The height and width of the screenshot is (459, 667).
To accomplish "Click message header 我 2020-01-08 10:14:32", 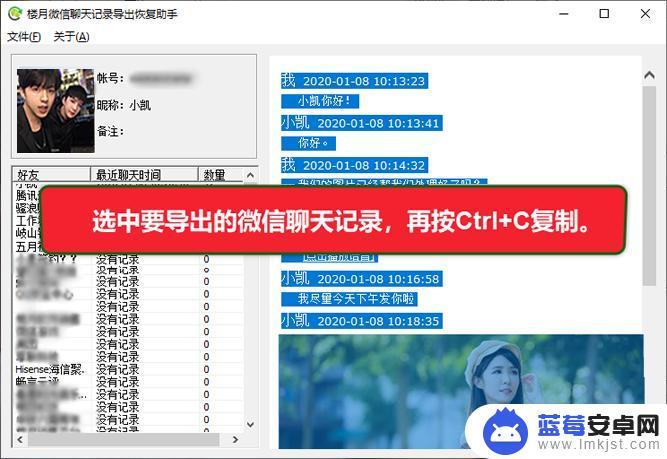I will point(354,165).
